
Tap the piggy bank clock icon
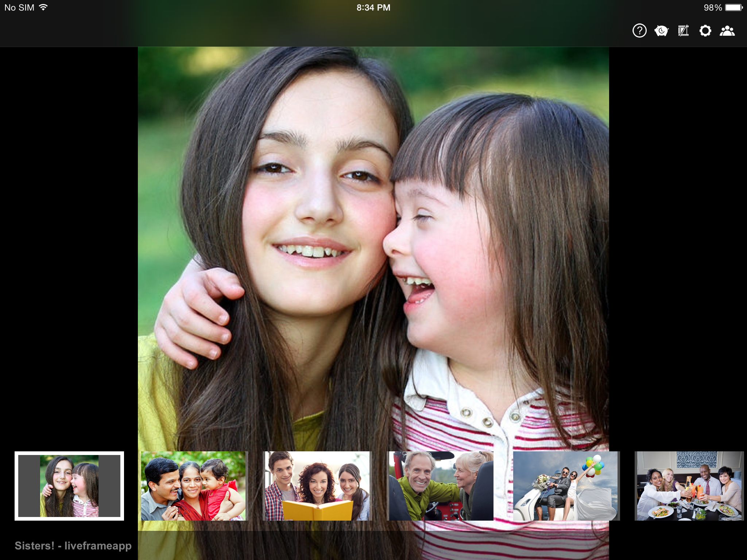[x=661, y=31]
